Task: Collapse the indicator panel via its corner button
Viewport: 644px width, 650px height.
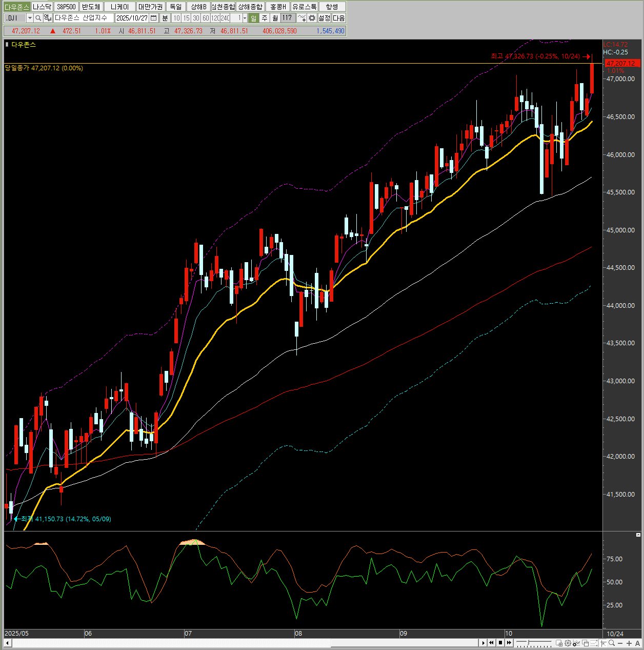Action: pyautogui.click(x=638, y=535)
